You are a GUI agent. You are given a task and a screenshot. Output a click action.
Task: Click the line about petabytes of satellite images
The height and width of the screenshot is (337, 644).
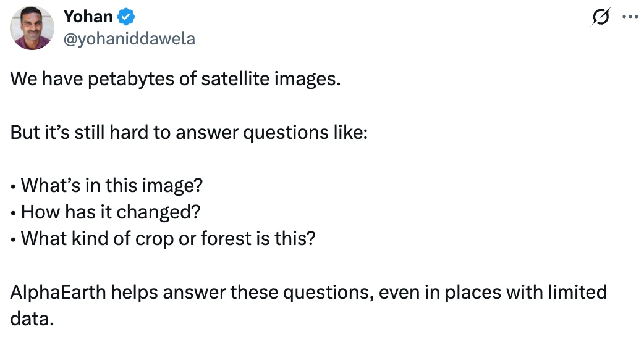click(x=175, y=80)
